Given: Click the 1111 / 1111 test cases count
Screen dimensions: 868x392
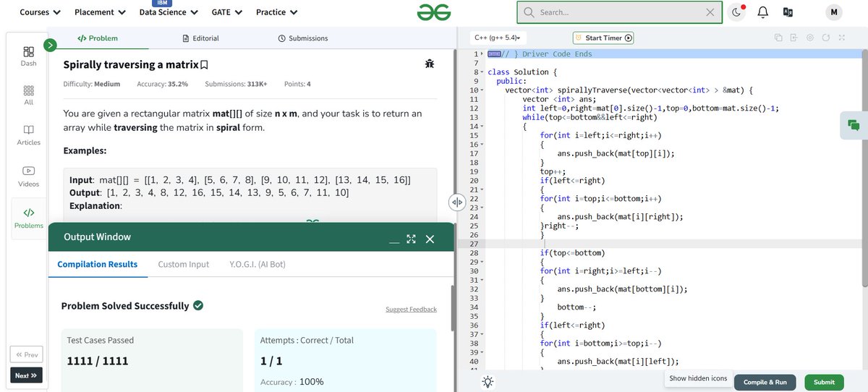Looking at the screenshot, I should [98, 360].
